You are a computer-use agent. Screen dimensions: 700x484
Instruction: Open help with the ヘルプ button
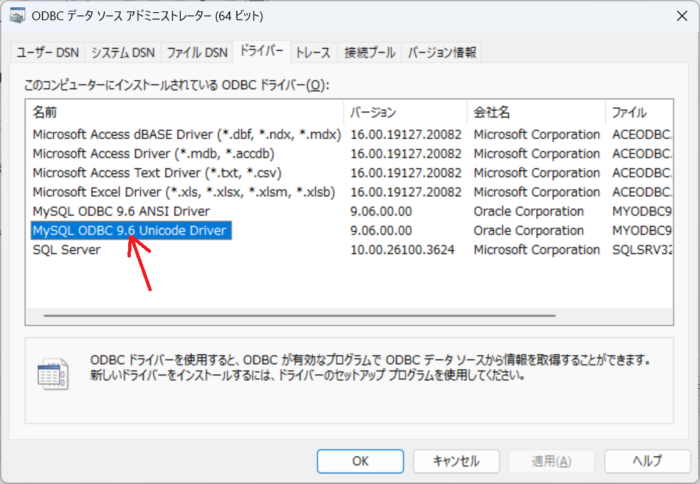(647, 461)
